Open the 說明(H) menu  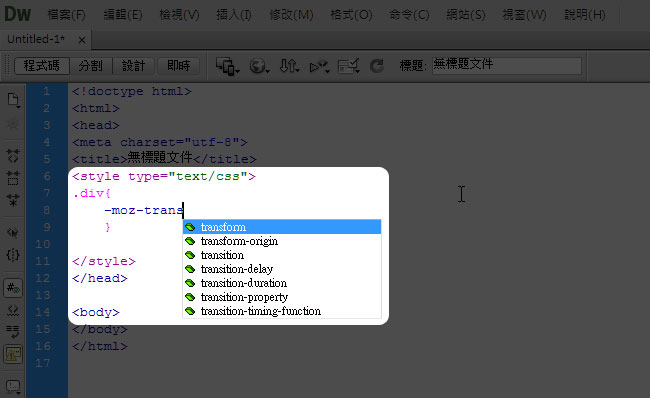585,15
